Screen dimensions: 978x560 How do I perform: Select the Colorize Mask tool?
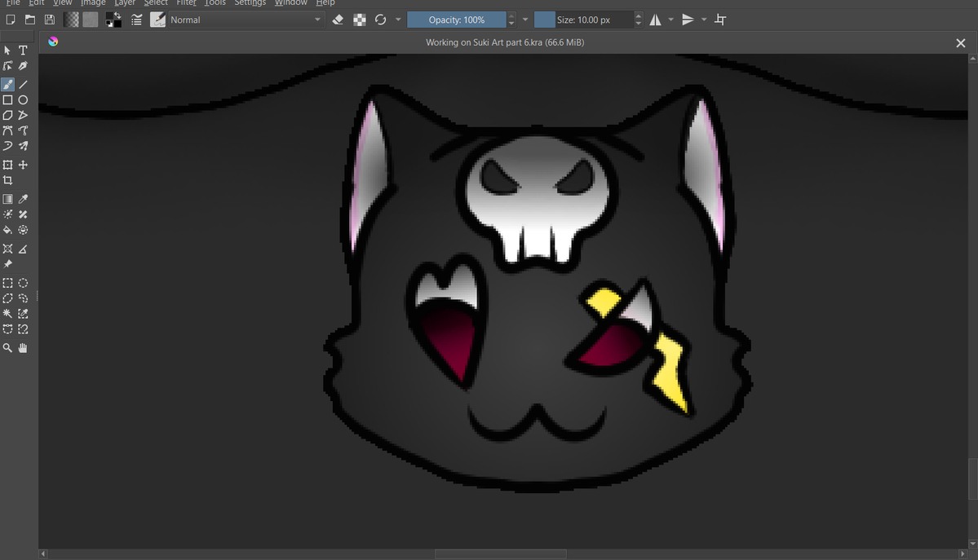[x=7, y=214]
